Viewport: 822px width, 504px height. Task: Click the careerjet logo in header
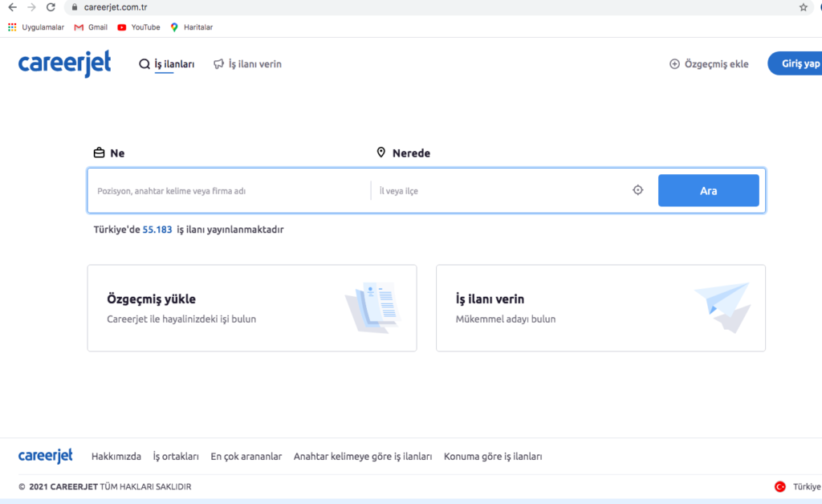tap(64, 63)
